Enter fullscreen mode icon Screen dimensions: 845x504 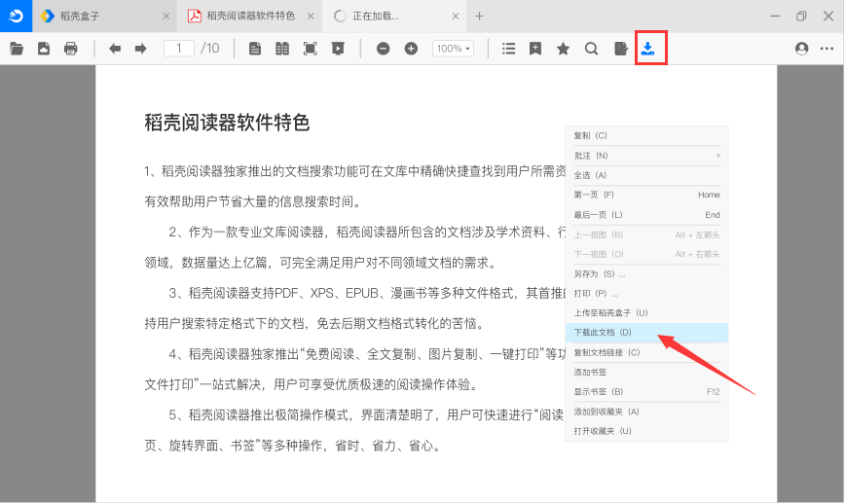click(x=310, y=49)
